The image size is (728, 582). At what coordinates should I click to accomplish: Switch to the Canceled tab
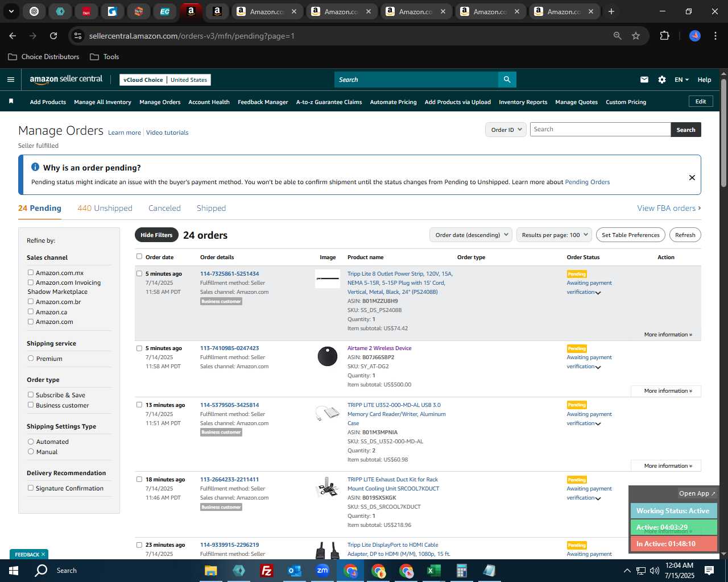coord(164,208)
